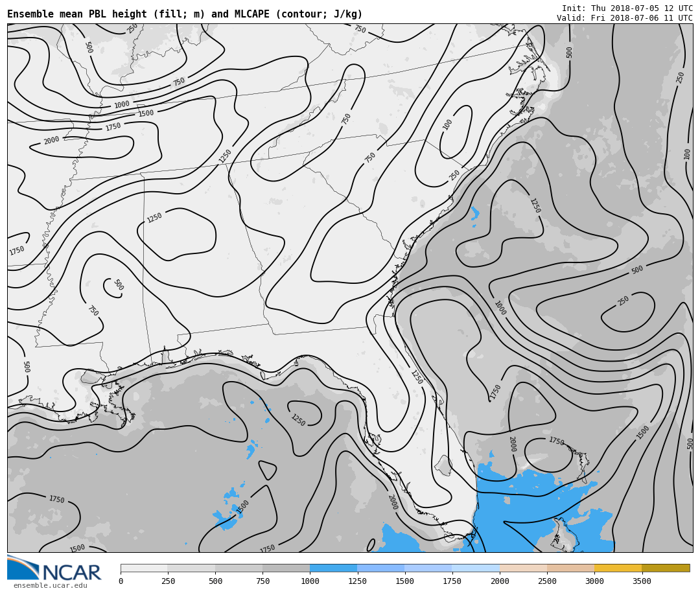
Task: Pick the 2500–3000 m tan colorbar swatch
Action: pos(570,568)
